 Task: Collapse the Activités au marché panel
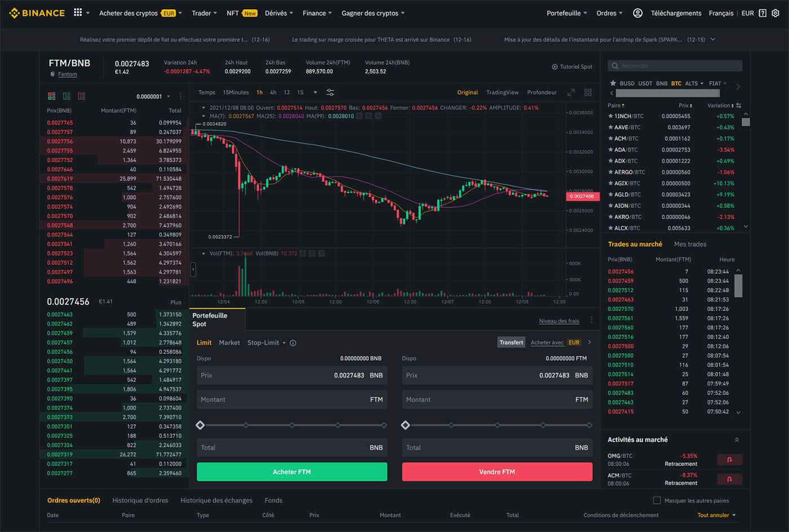[x=737, y=440]
